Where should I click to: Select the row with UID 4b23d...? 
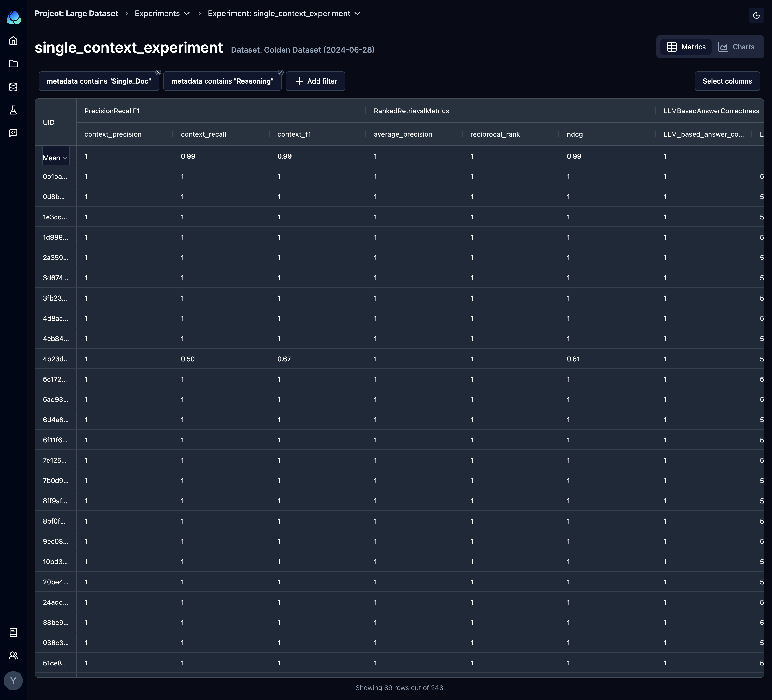tap(400, 359)
